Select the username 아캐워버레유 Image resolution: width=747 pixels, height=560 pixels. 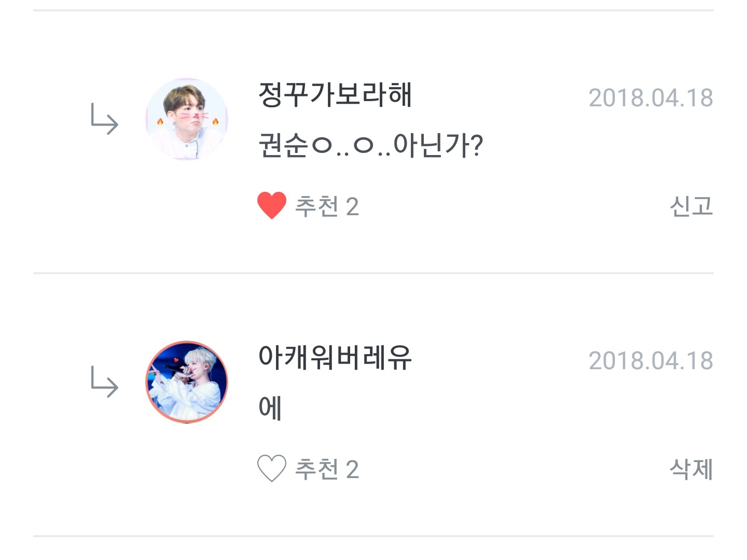point(335,357)
